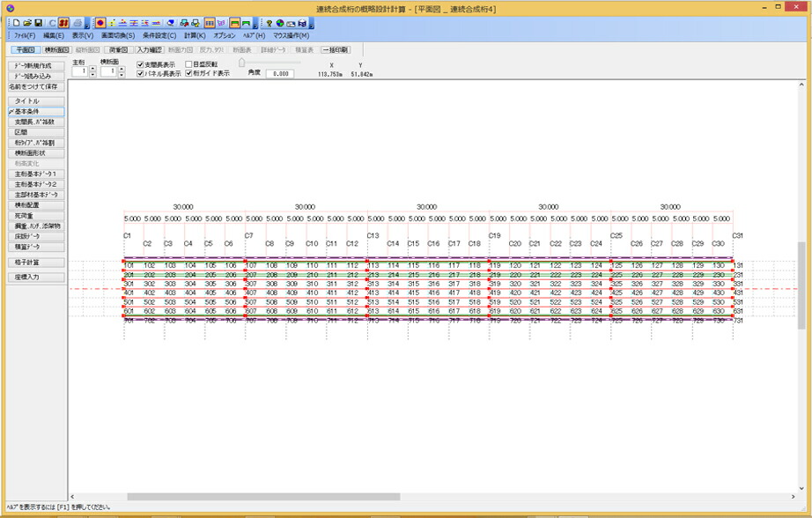Click the 一括印刷 button
Viewport: 812px width, 518px height.
[335, 49]
